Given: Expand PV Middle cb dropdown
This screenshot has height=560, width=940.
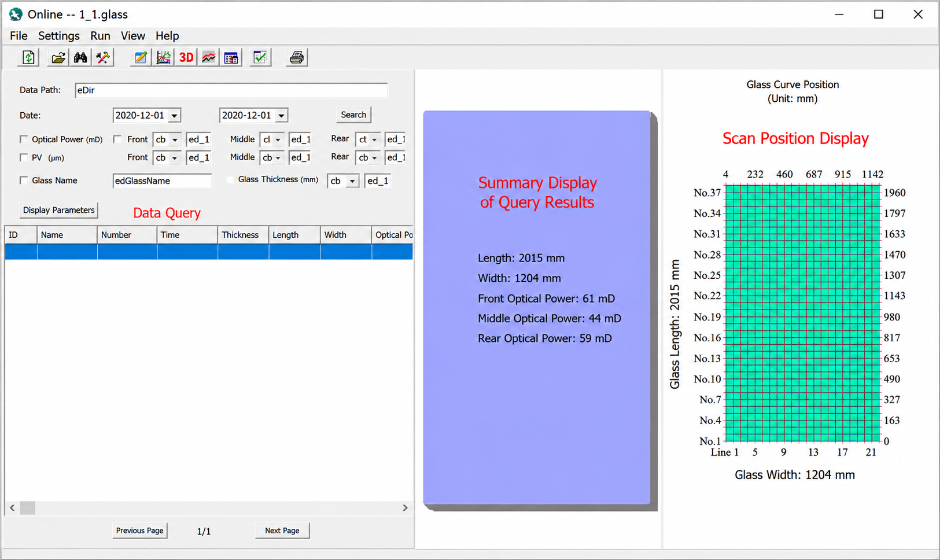Looking at the screenshot, I should pos(278,157).
